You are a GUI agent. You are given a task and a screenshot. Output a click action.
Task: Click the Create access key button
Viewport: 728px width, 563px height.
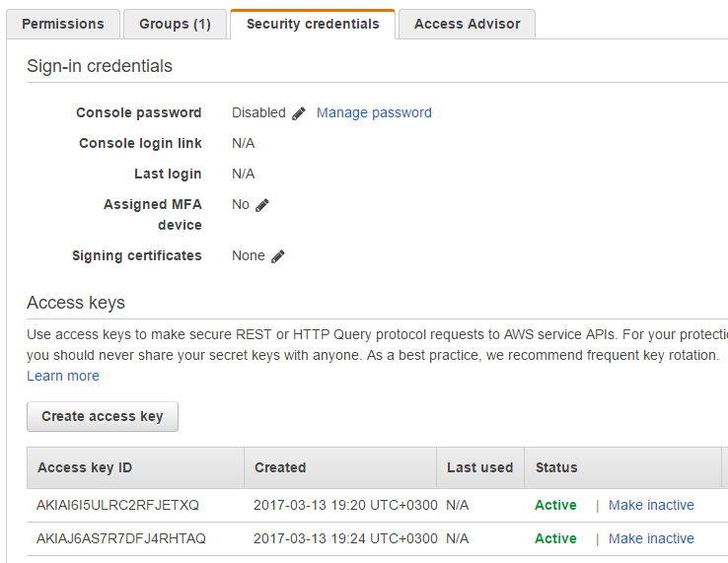[x=103, y=416]
